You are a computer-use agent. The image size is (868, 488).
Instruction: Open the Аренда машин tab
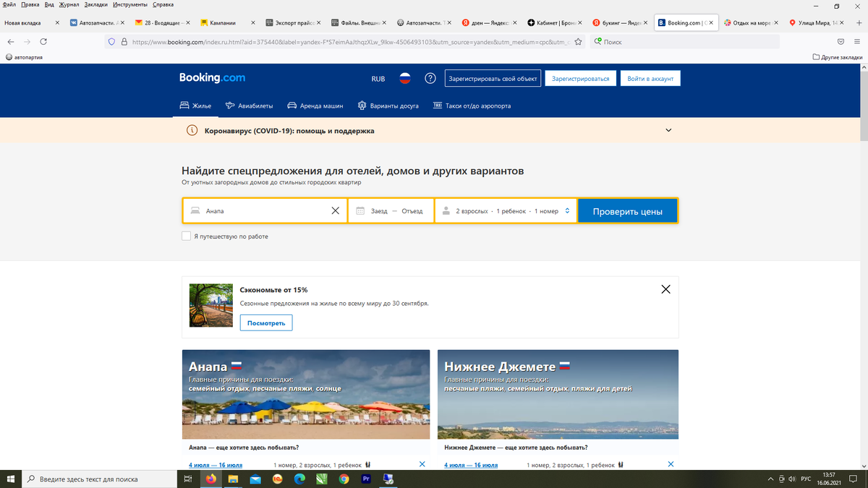tap(315, 106)
